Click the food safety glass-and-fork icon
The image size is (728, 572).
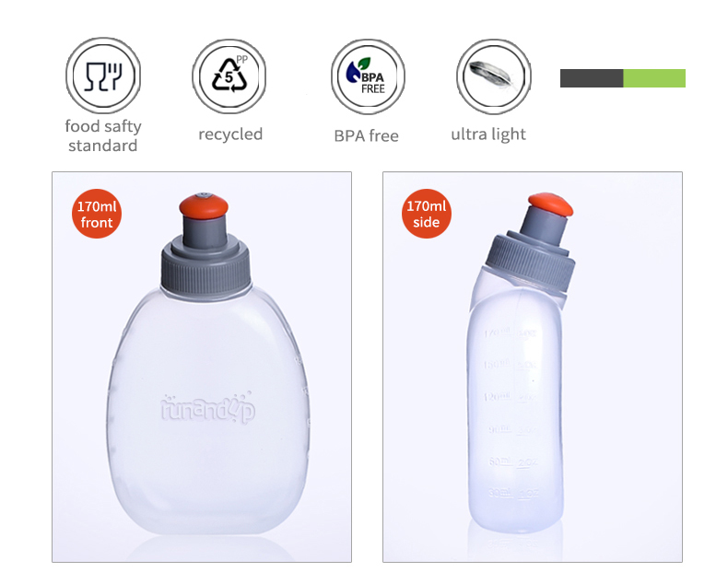103,76
